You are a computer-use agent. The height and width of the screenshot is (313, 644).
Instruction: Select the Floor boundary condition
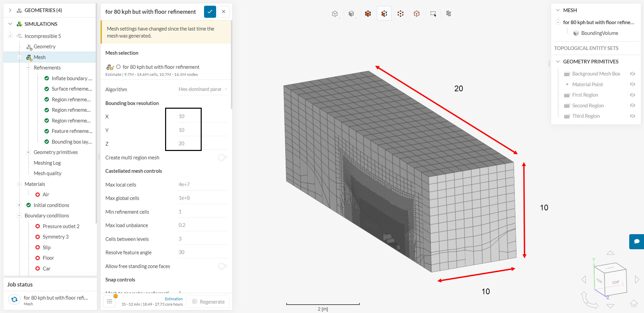[48, 258]
